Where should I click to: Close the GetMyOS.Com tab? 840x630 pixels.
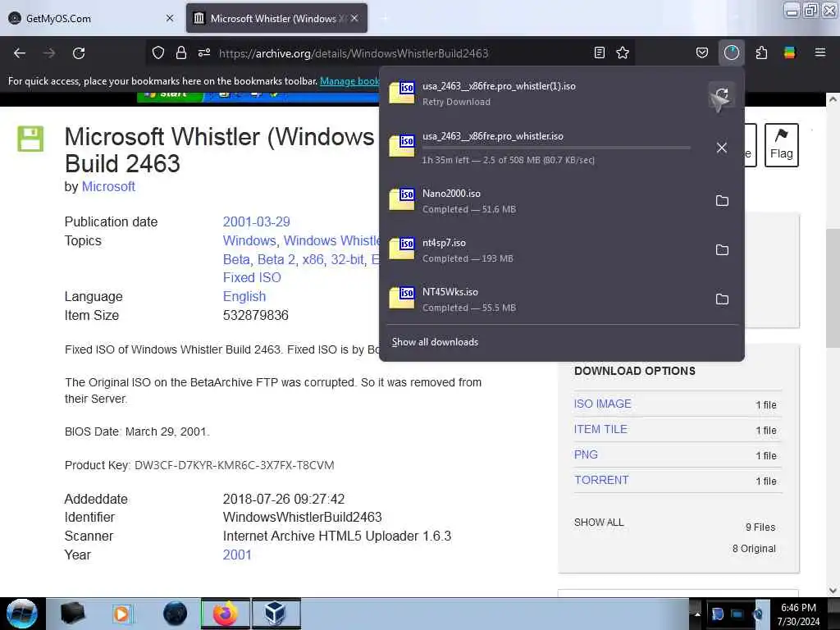pyautogui.click(x=170, y=18)
